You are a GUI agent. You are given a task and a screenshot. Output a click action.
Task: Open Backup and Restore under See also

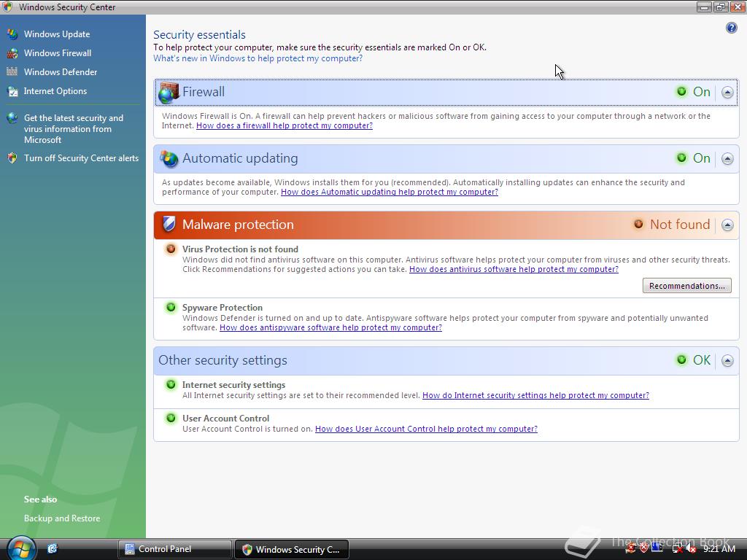point(62,518)
